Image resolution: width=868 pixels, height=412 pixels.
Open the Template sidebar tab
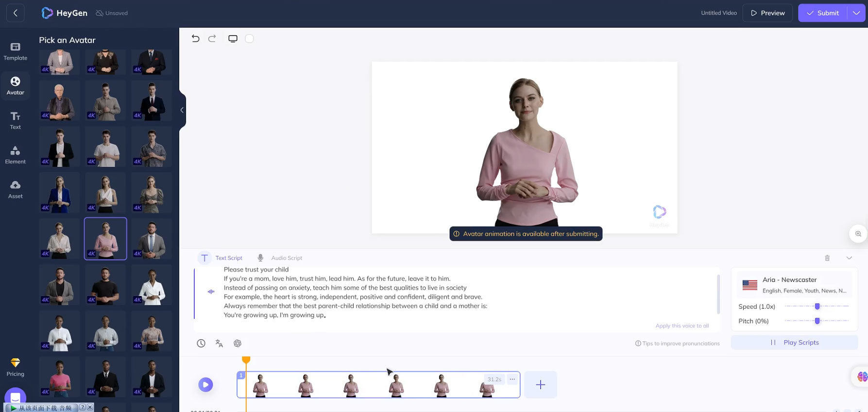pyautogui.click(x=16, y=51)
